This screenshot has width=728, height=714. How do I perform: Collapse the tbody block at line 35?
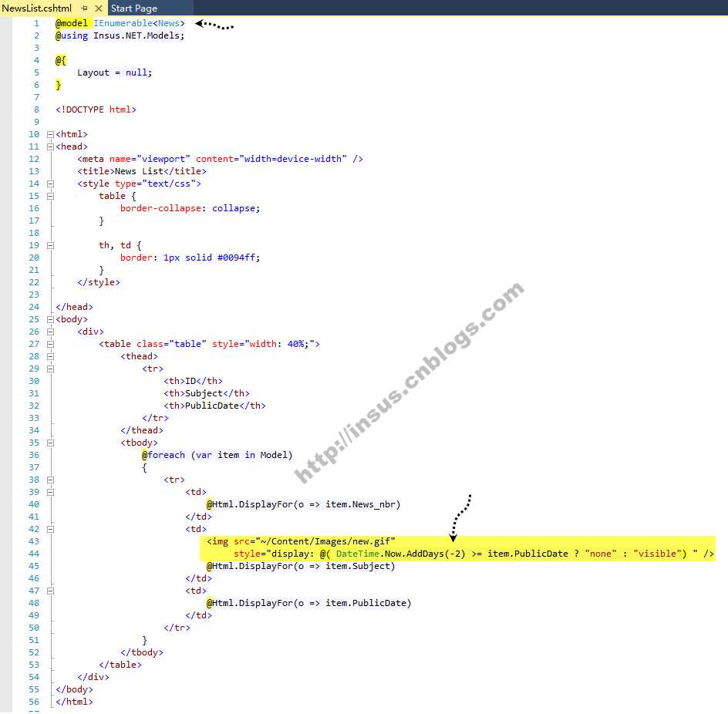pos(50,443)
